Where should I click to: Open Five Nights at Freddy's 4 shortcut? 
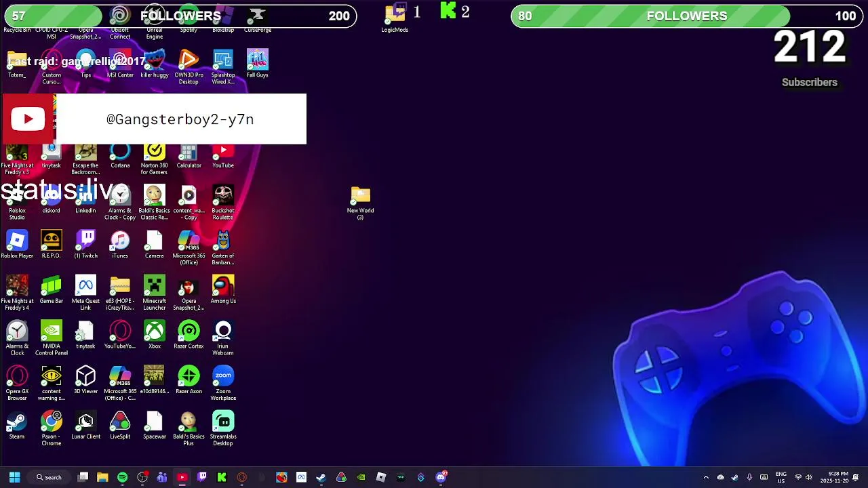[17, 293]
